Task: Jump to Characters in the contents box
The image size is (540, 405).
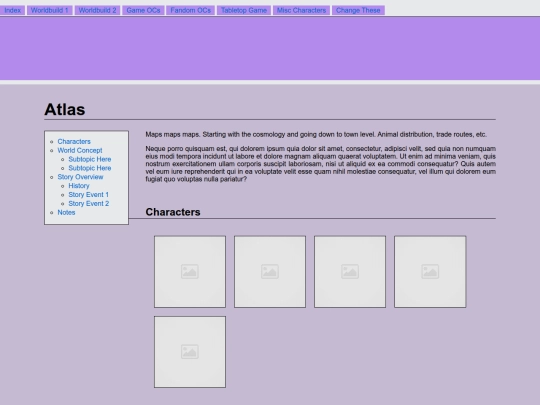Action: (x=74, y=142)
